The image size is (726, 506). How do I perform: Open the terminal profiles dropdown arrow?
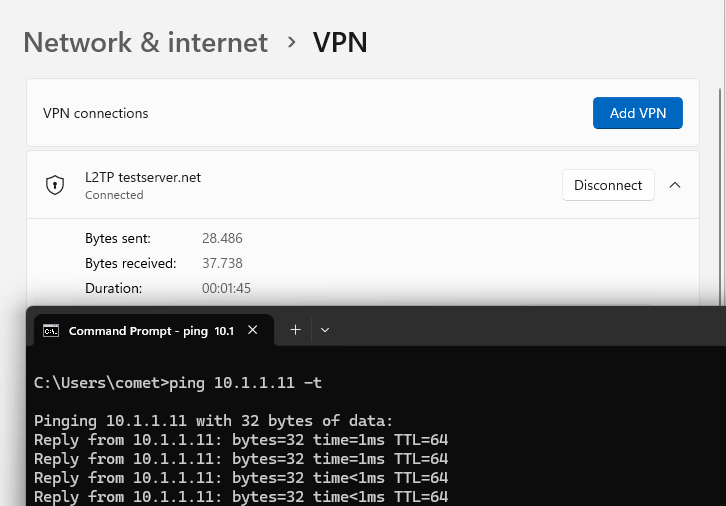(x=325, y=330)
